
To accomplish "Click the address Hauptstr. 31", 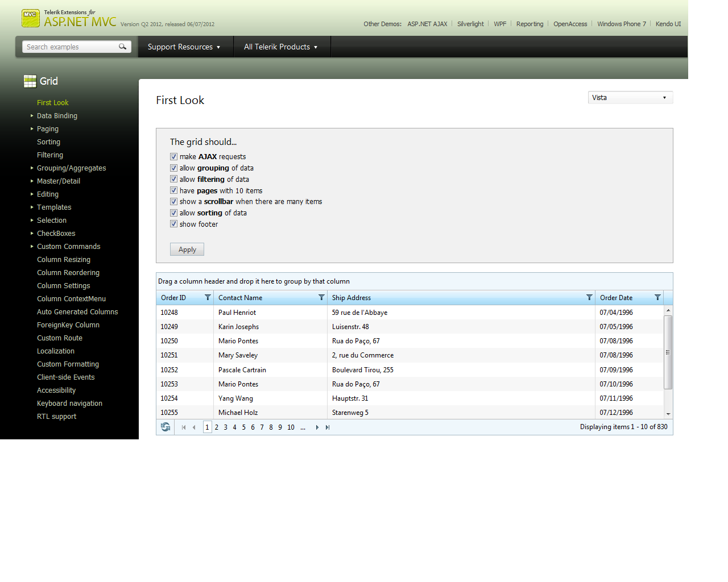I will (350, 398).
